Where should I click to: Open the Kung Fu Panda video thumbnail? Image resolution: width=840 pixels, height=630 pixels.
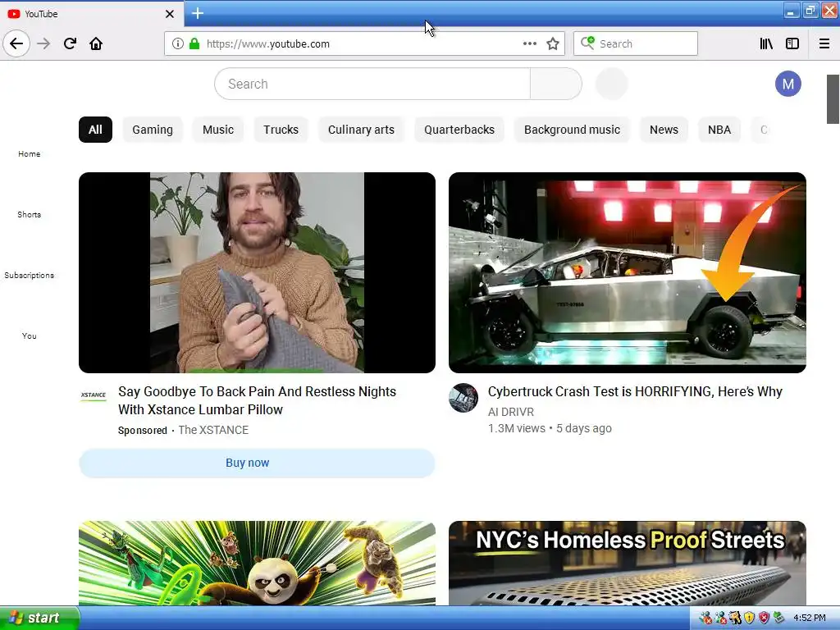pos(257,564)
